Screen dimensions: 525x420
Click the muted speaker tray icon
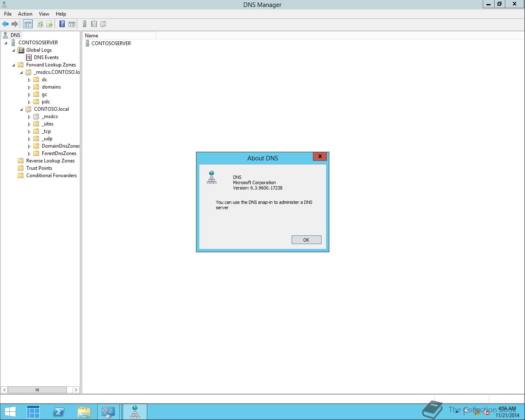486,412
